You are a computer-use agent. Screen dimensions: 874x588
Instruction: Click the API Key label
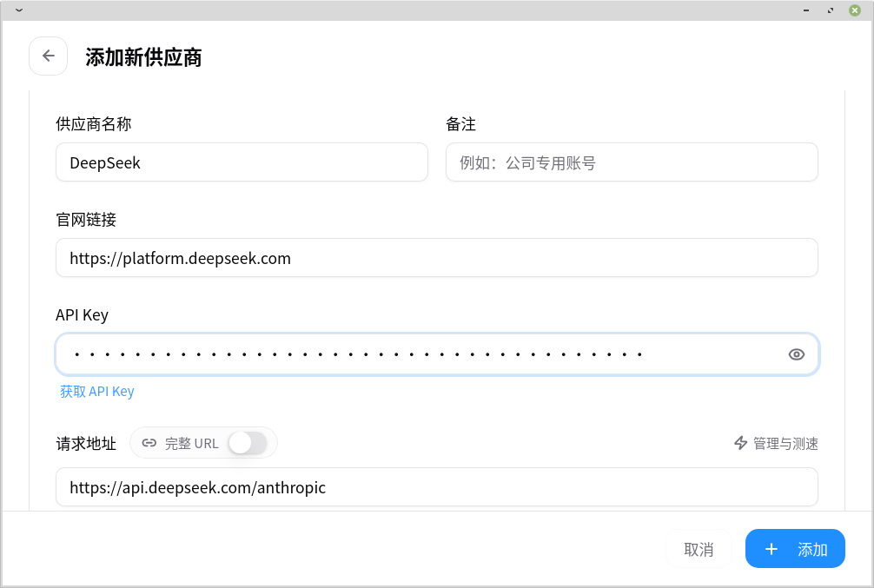click(x=82, y=315)
